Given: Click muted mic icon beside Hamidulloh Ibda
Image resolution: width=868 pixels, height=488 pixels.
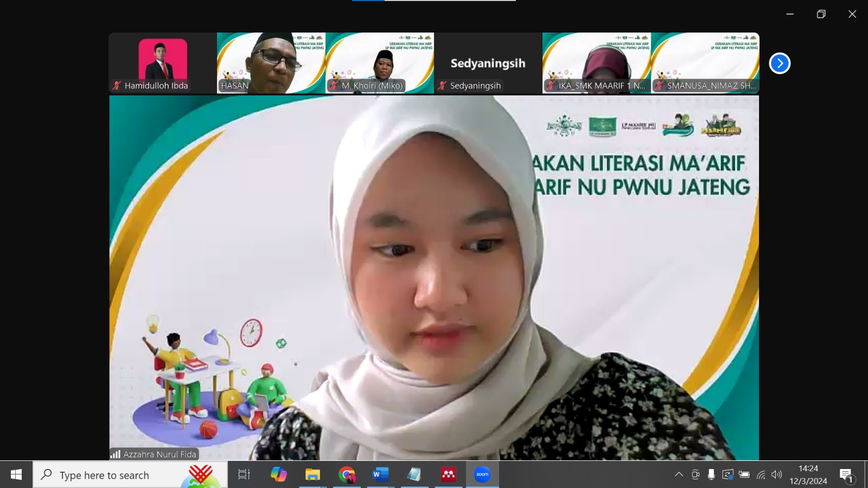Looking at the screenshot, I should [117, 86].
